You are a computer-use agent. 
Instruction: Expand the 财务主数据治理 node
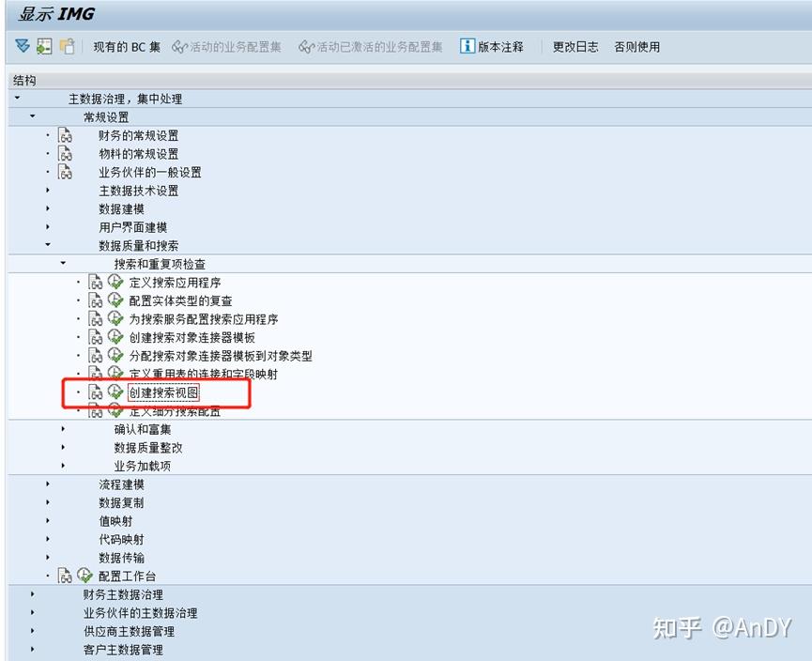tap(31, 594)
